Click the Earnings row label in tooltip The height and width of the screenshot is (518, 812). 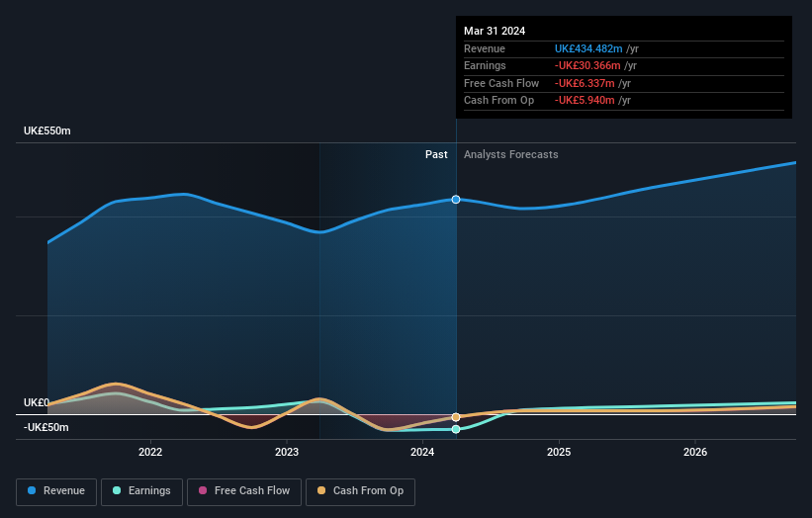(x=485, y=65)
